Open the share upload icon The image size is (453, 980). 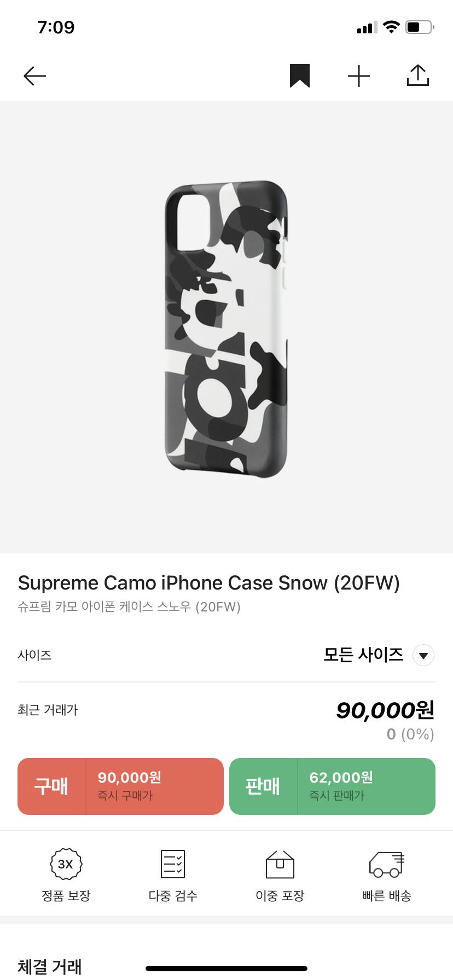tap(418, 75)
